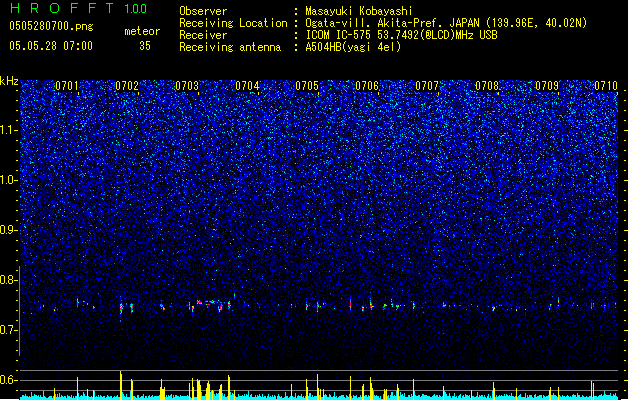Click the 0706 time marker
The height and width of the screenshot is (400, 629).
coord(367,86)
